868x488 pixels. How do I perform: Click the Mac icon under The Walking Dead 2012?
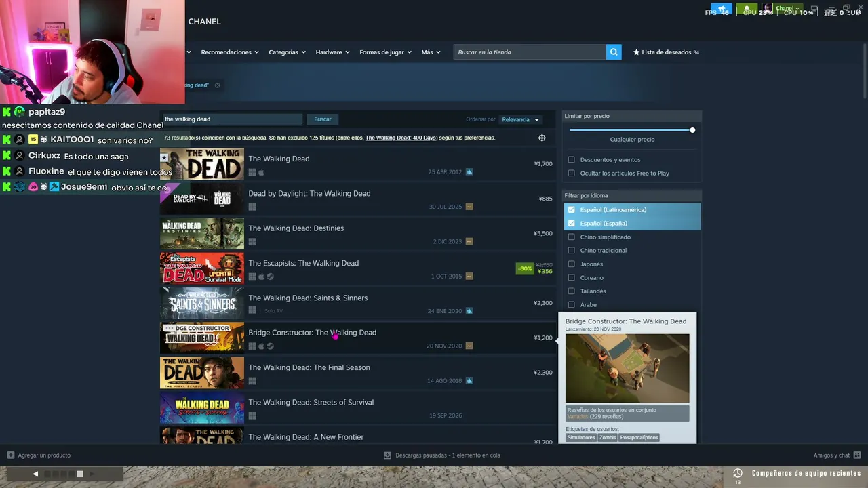click(261, 172)
